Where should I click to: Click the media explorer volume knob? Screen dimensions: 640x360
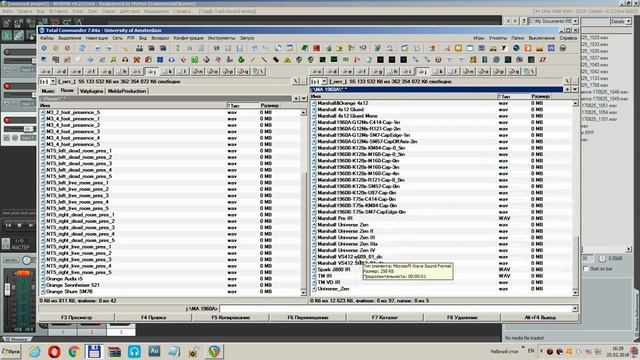pos(602,259)
